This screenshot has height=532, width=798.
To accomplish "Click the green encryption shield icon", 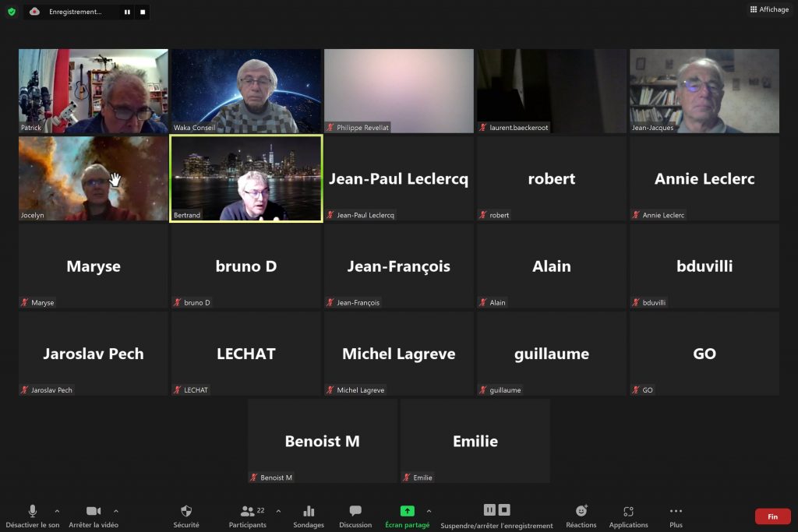I will point(12,11).
